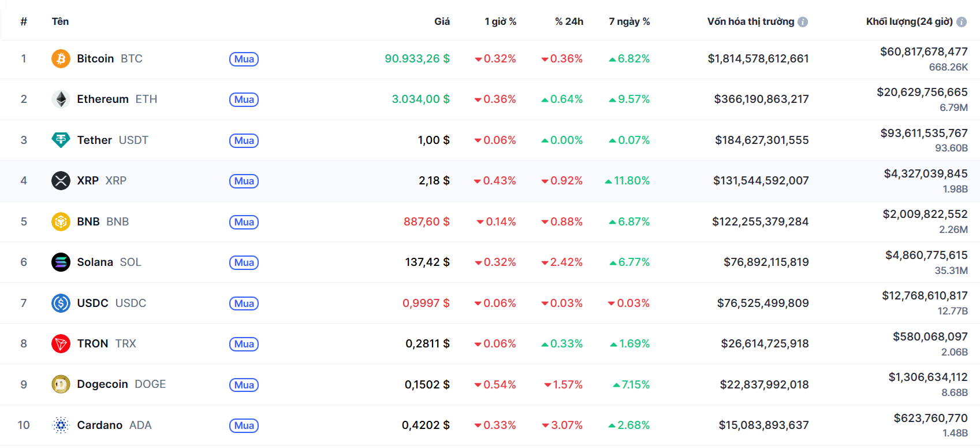The height and width of the screenshot is (448, 980).
Task: Click Cardano price 0,4202 $
Action: click(x=426, y=425)
